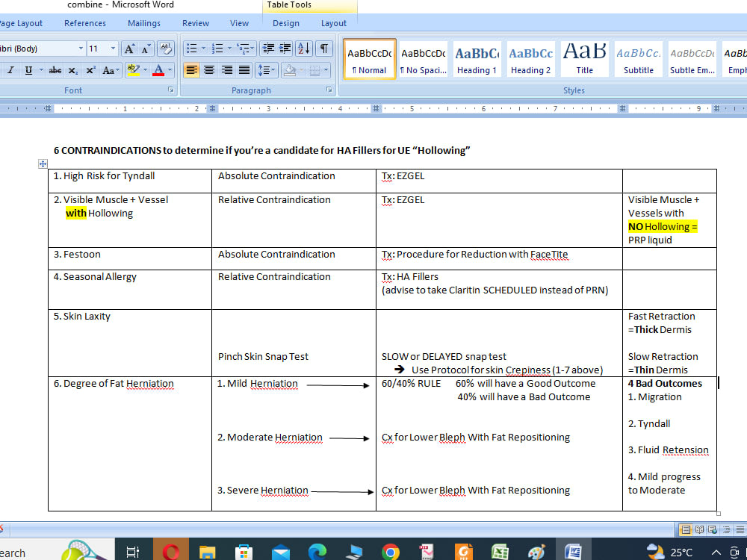Click the Grow Font button
Screen dimensions: 747x560
pyautogui.click(x=129, y=49)
